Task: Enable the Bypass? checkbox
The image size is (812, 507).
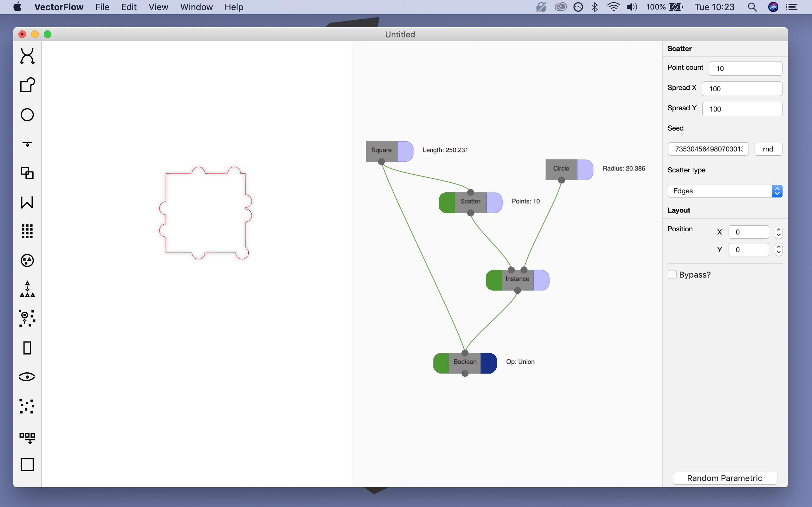Action: (x=672, y=275)
